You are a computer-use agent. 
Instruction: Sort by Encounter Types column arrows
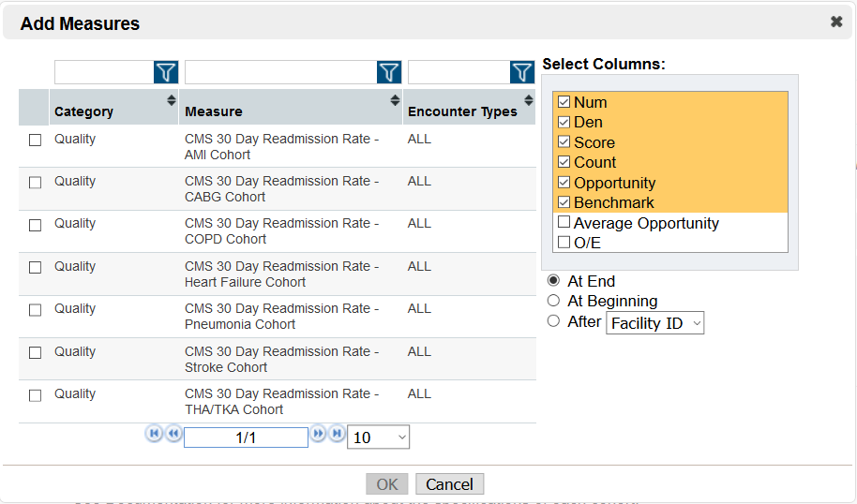(x=528, y=100)
